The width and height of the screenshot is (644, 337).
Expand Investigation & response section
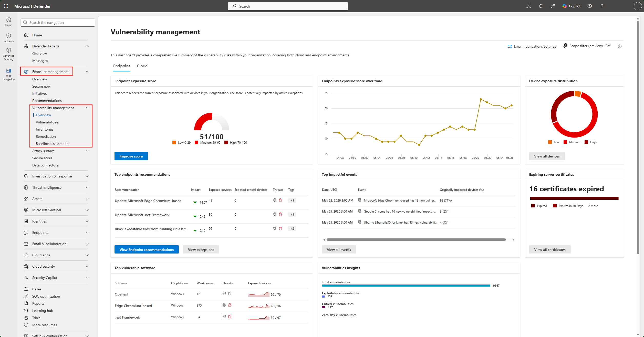click(x=87, y=176)
